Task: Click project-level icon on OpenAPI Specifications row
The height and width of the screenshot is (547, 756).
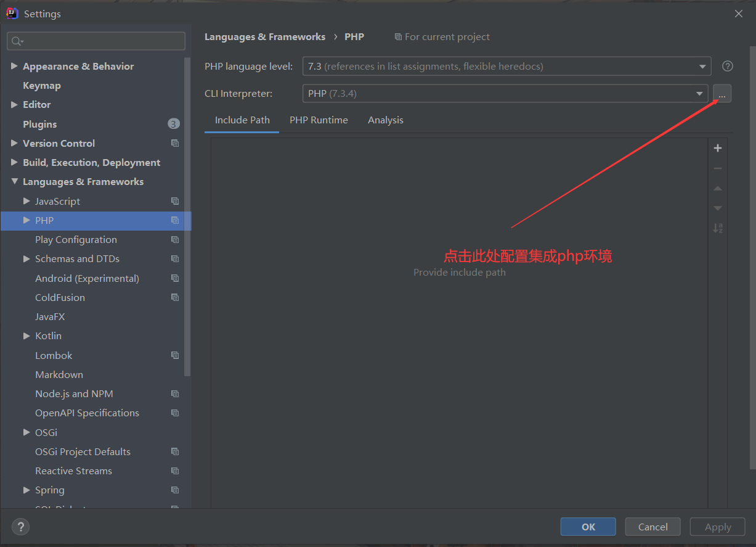Action: tap(175, 413)
